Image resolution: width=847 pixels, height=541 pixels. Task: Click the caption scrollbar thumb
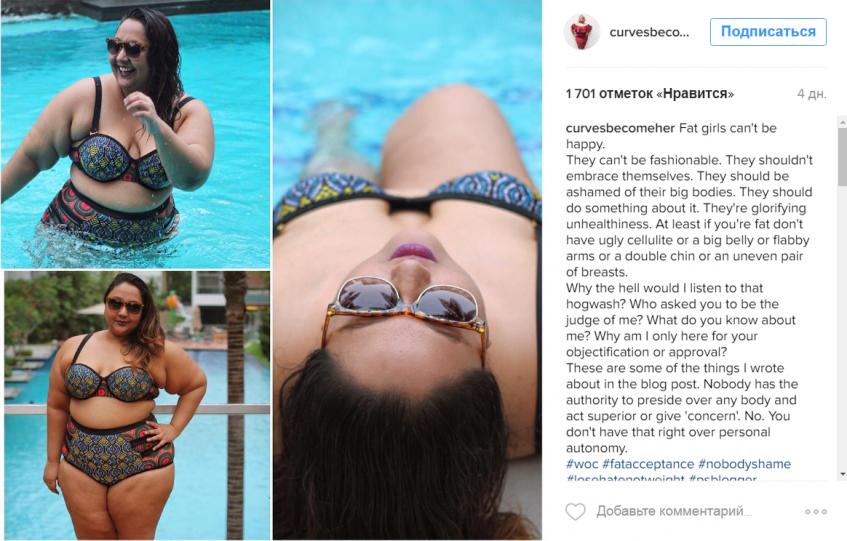[x=842, y=157]
